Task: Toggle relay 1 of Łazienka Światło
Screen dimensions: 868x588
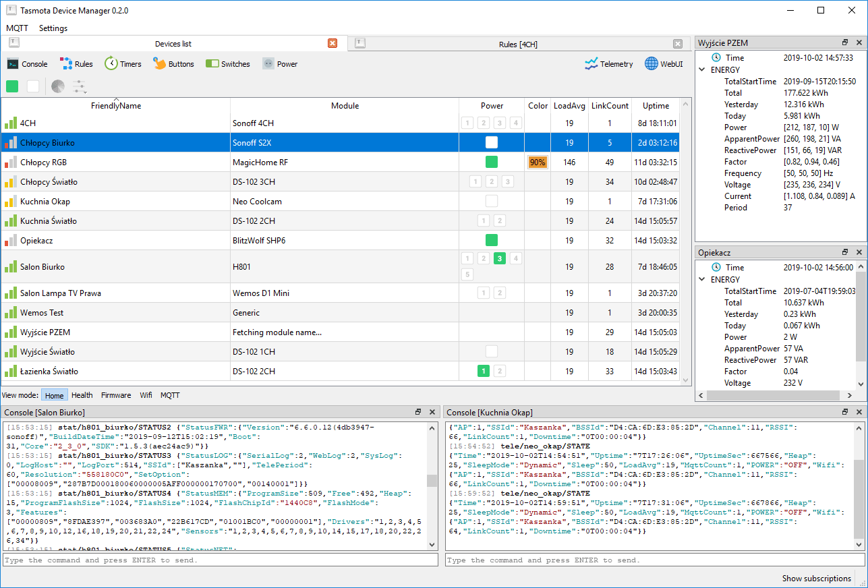Action: pyautogui.click(x=484, y=371)
